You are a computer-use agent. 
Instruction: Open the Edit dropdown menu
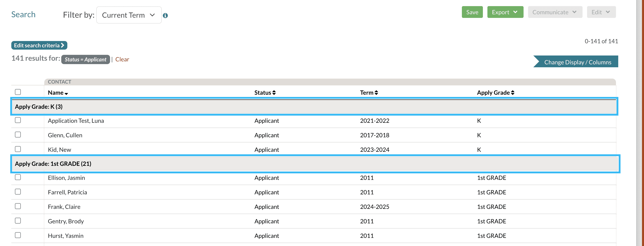pyautogui.click(x=601, y=12)
